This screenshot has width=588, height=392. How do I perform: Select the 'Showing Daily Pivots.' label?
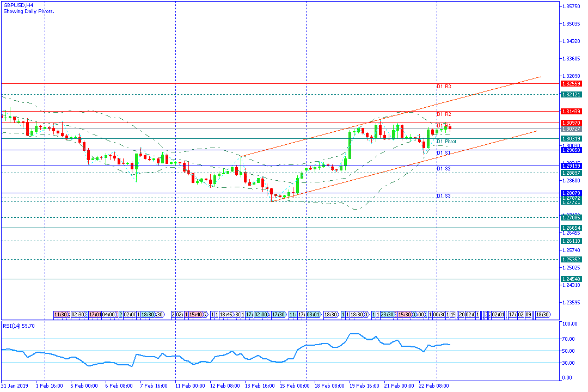[29, 11]
